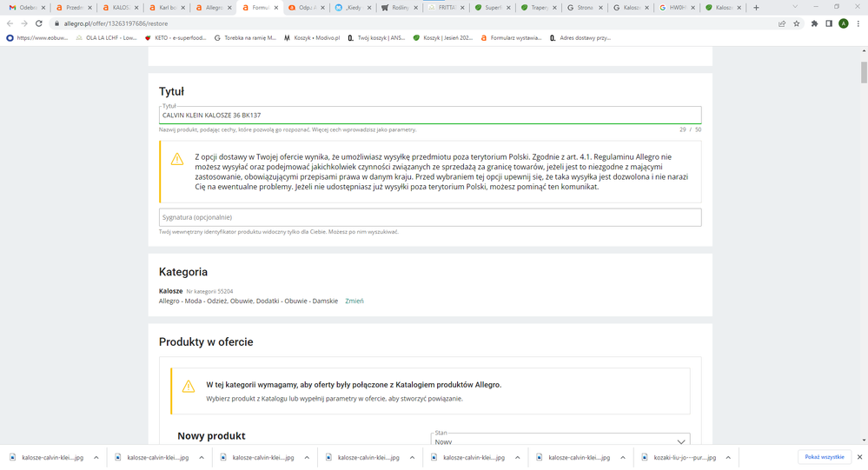Screen dimensions: 868x470
Task: Toggle the browser side panel icon
Action: [829, 23]
